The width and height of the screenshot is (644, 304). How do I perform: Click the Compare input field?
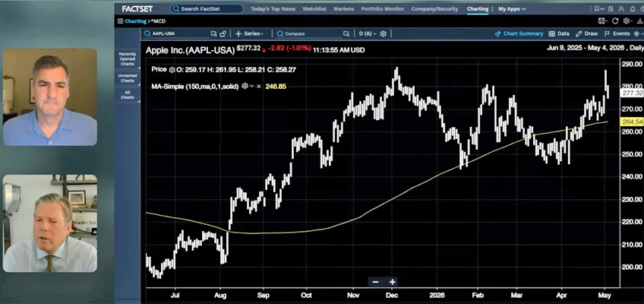(x=308, y=33)
